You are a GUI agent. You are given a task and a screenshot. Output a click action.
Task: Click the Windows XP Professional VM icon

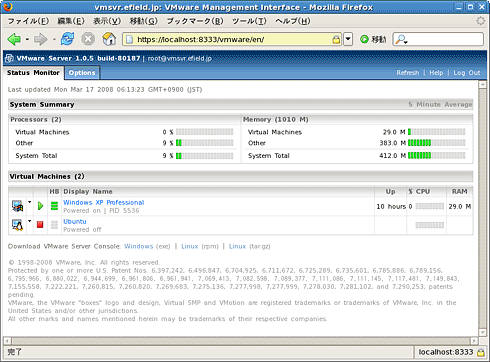pos(17,206)
